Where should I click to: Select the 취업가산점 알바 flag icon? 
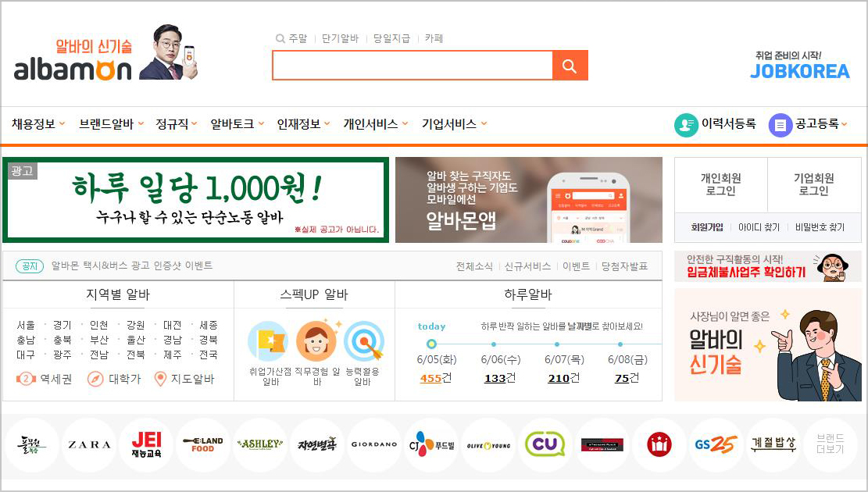click(x=268, y=341)
